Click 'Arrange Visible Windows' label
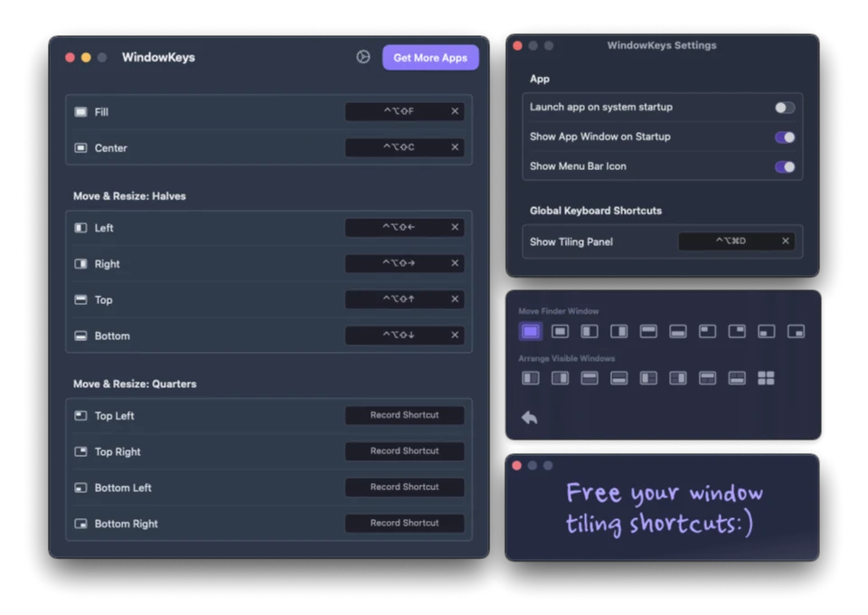Viewport: 868px width, 615px height. [566, 358]
